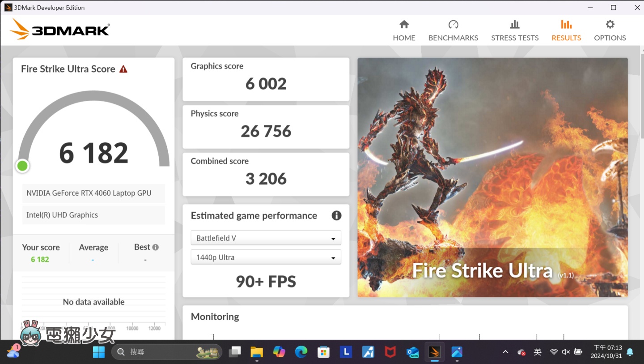
Task: Click the red warning triangle icon
Action: [x=123, y=69]
